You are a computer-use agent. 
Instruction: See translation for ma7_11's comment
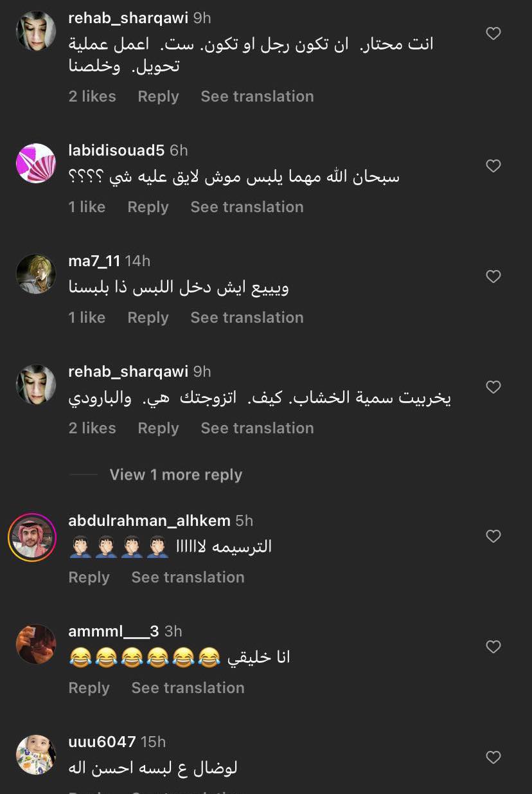pos(247,318)
